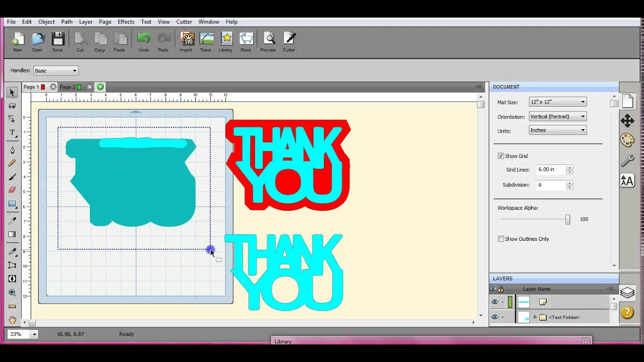Open the Layers panel options menu
This screenshot has width=644, height=362.
610,289
